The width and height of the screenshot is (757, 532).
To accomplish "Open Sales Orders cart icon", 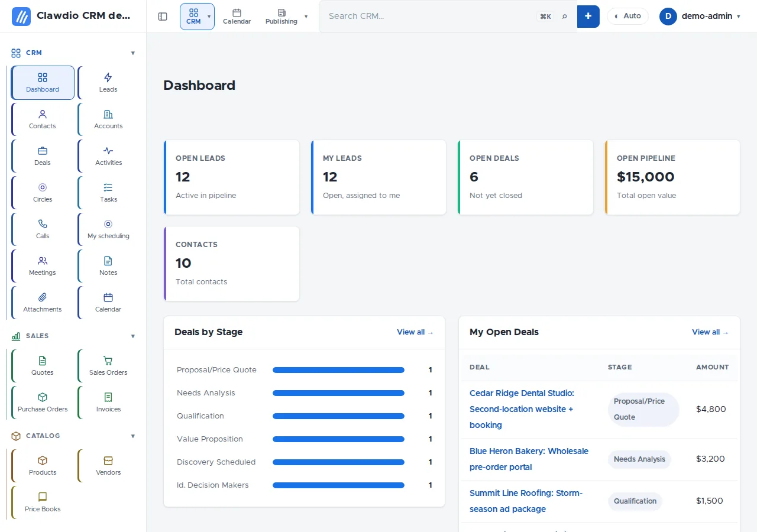I will (108, 361).
